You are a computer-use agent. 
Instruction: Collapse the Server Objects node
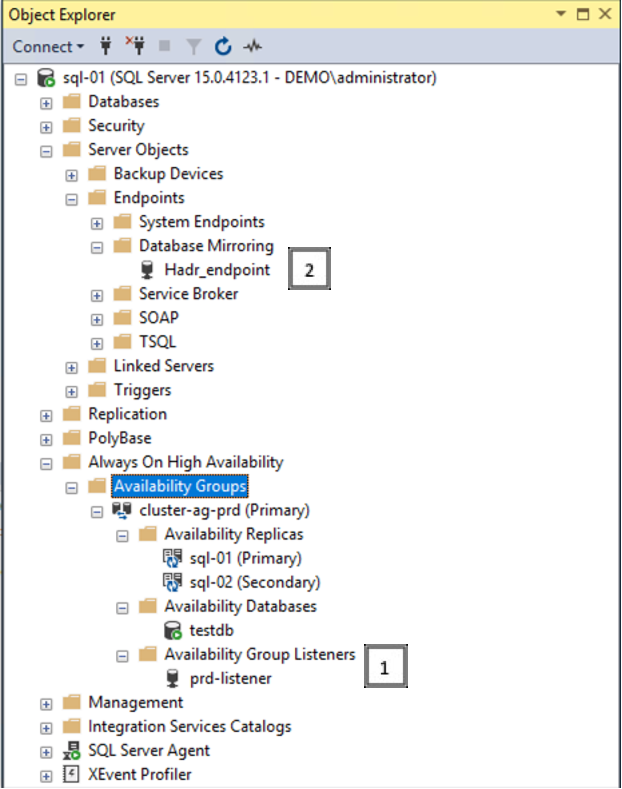coord(46,150)
